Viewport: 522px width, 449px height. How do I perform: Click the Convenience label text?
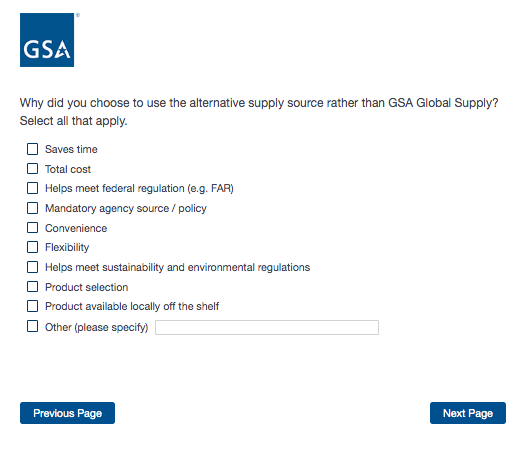(x=76, y=228)
